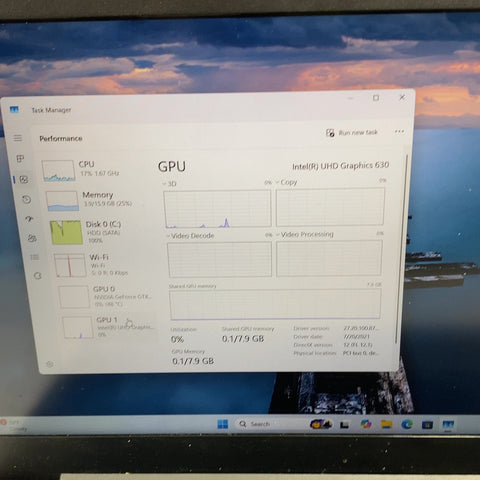Click the Task Manager title bar icon

click(x=14, y=110)
